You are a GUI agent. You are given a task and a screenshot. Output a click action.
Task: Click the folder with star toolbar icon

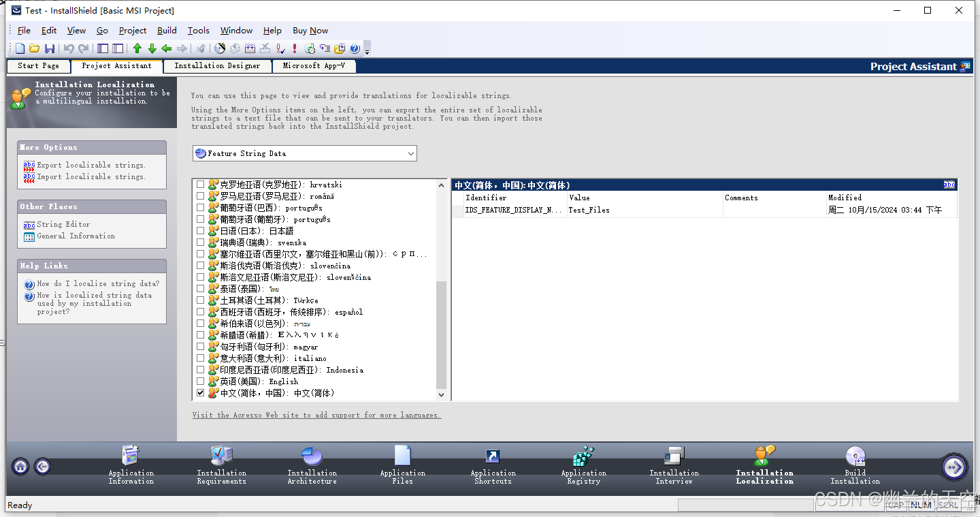coord(340,48)
